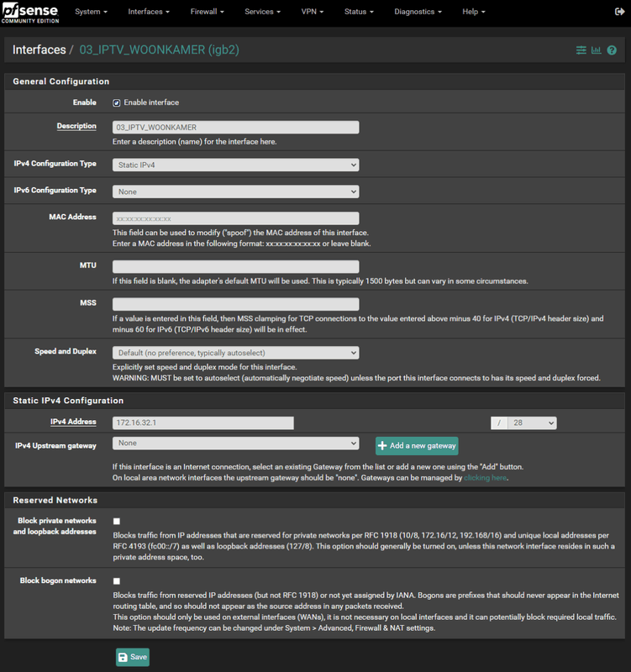Focus the MSS input field

pyautogui.click(x=236, y=304)
